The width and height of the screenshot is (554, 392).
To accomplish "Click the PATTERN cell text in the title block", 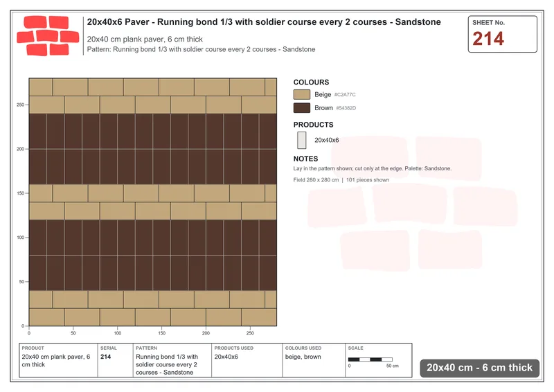I will (167, 364).
